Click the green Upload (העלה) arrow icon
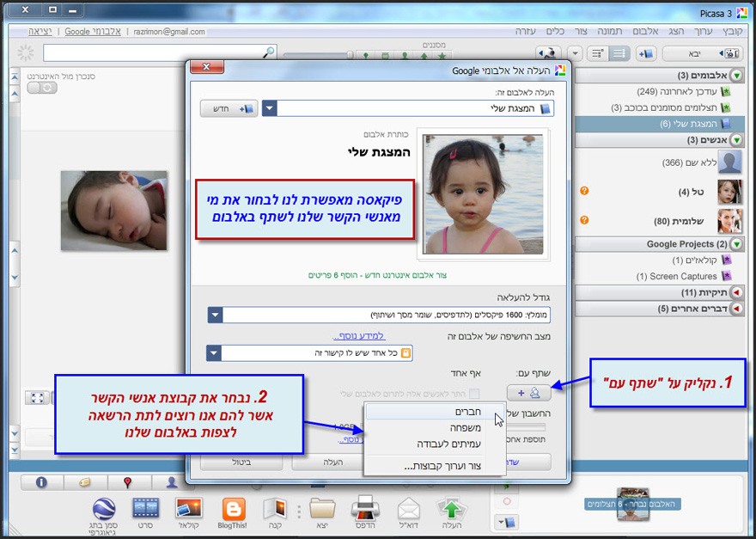The height and width of the screenshot is (539, 756). [x=452, y=509]
